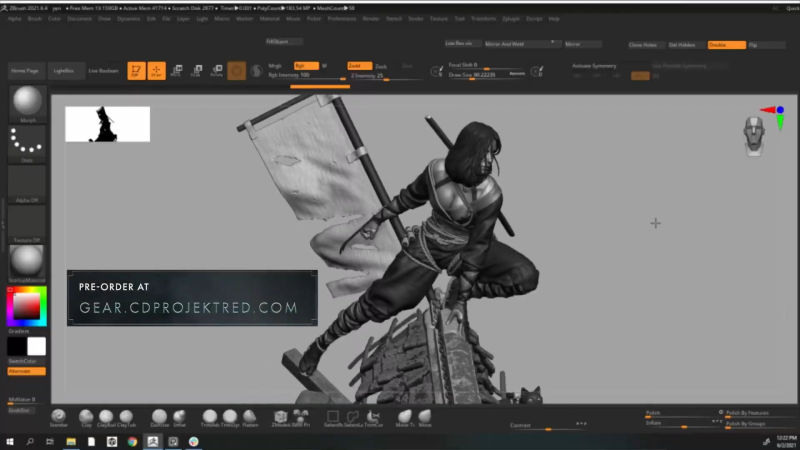This screenshot has width=800, height=450.
Task: Adjust the Draw Size slider
Action: coord(485,76)
